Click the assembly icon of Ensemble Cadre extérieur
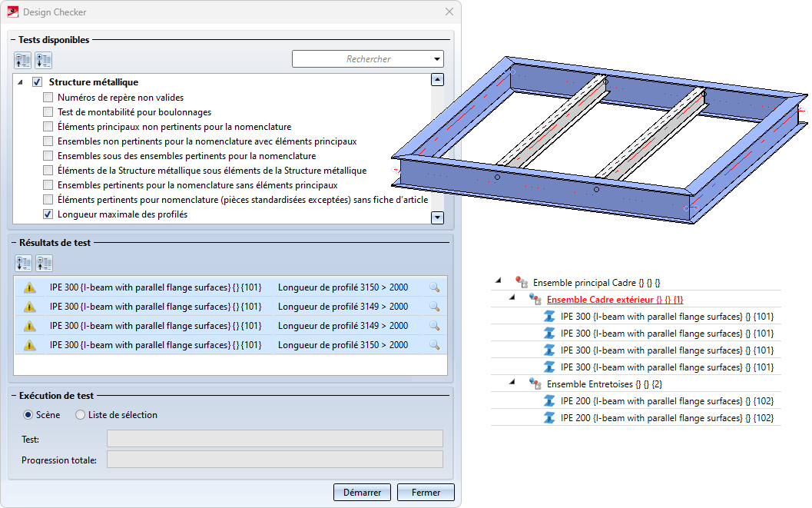The height and width of the screenshot is (508, 812). (x=535, y=299)
